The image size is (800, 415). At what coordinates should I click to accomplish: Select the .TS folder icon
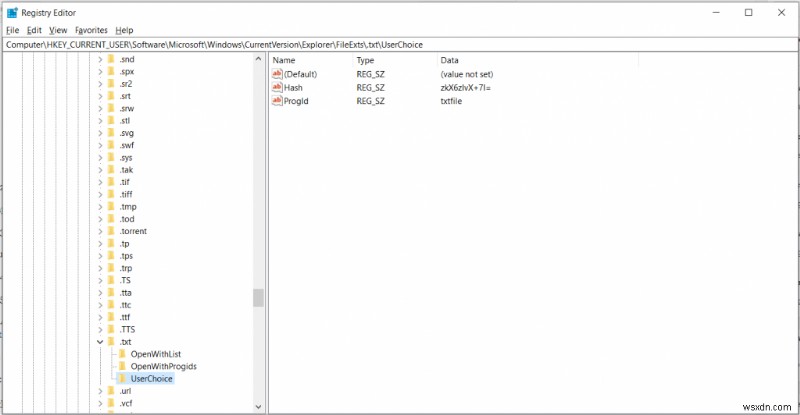click(x=111, y=280)
